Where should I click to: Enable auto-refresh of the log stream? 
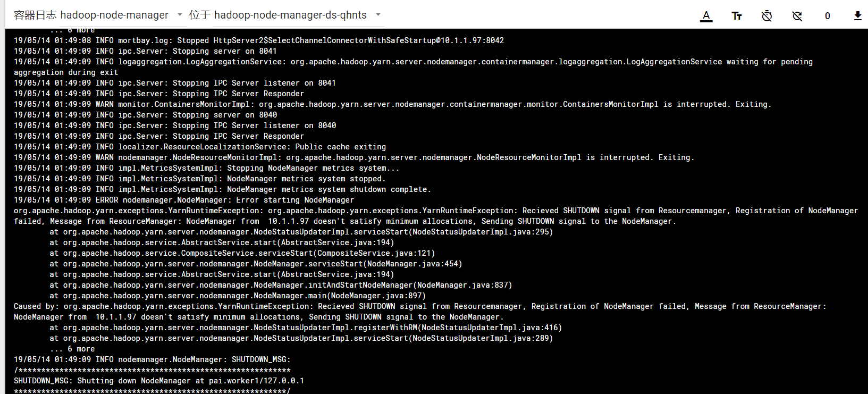point(797,16)
